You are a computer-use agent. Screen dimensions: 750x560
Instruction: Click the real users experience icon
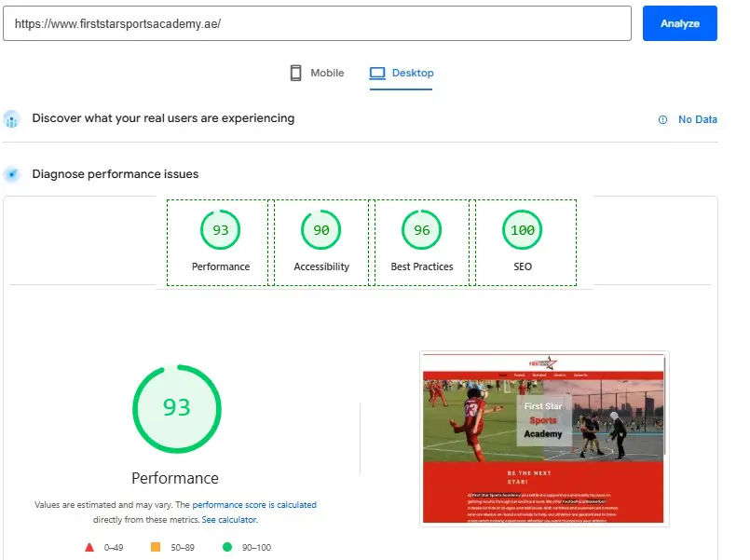[12, 119]
